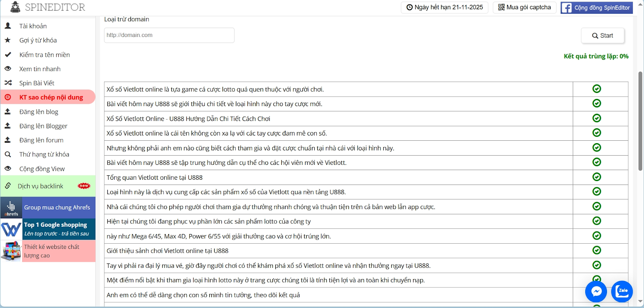Click the 'Anh em có thể dễ dàng chọn' row text
644x308 pixels.
tap(203, 295)
